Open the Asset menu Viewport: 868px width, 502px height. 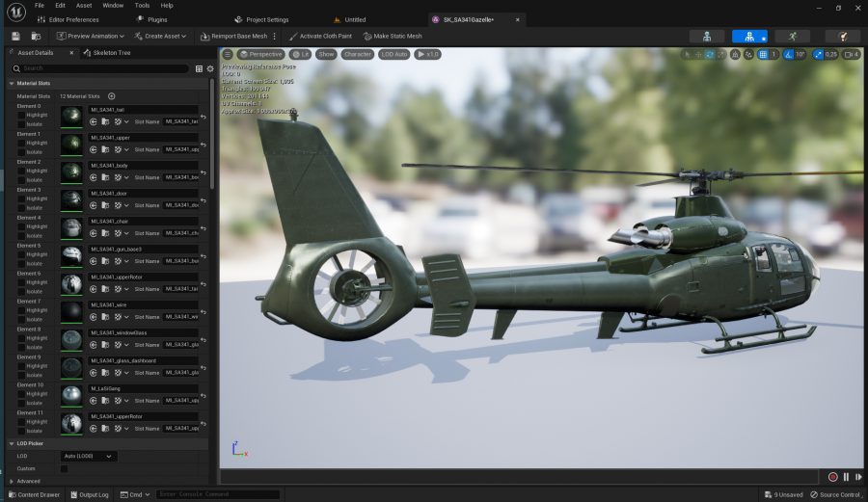click(x=84, y=5)
